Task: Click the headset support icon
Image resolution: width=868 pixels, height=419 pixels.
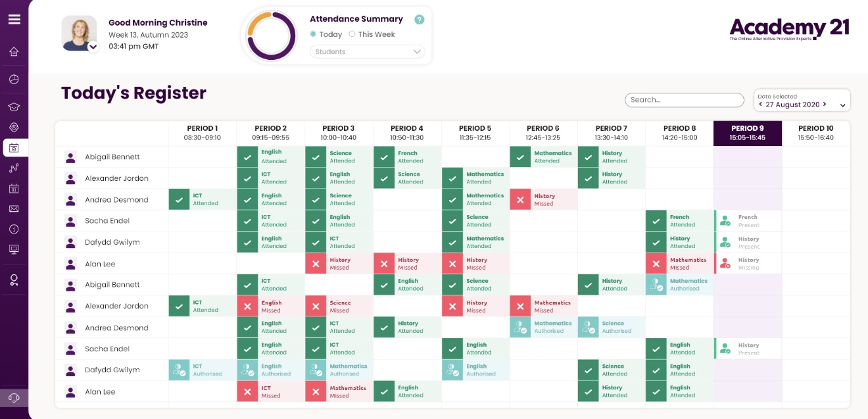Action: coord(14,398)
